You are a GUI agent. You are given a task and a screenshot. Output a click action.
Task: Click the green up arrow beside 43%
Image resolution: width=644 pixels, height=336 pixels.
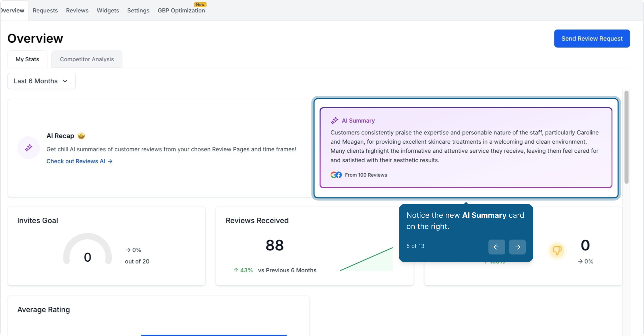tap(236, 270)
